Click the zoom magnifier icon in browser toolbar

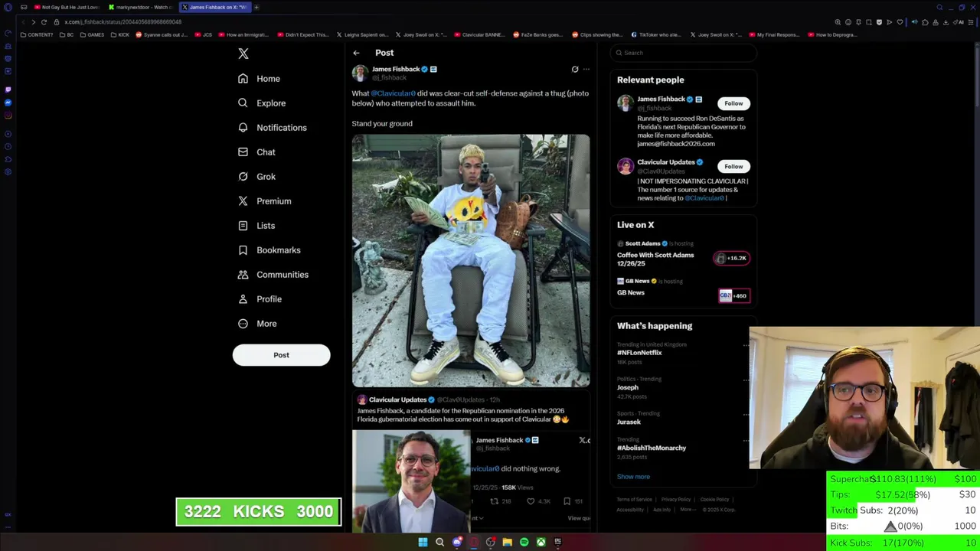tap(838, 22)
